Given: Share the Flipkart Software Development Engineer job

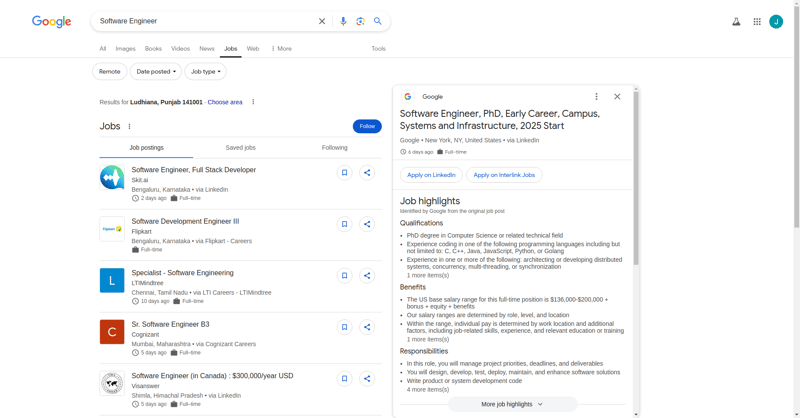Looking at the screenshot, I should tap(367, 224).
